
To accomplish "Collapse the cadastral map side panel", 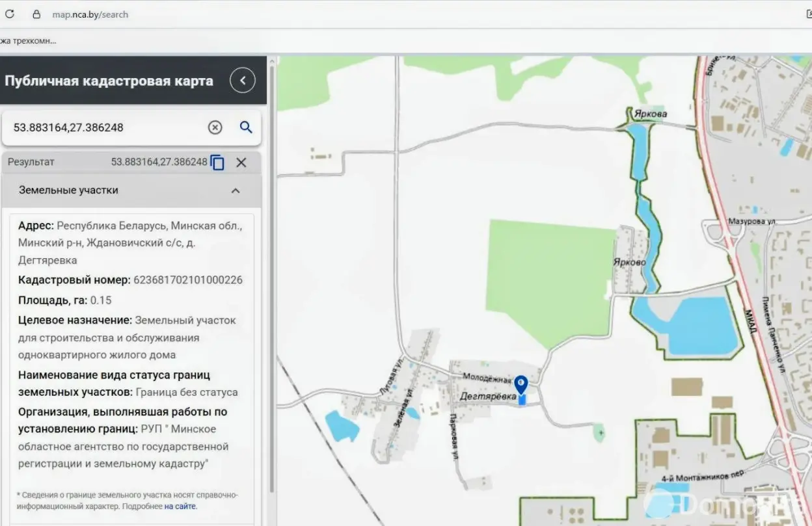I will pos(243,81).
